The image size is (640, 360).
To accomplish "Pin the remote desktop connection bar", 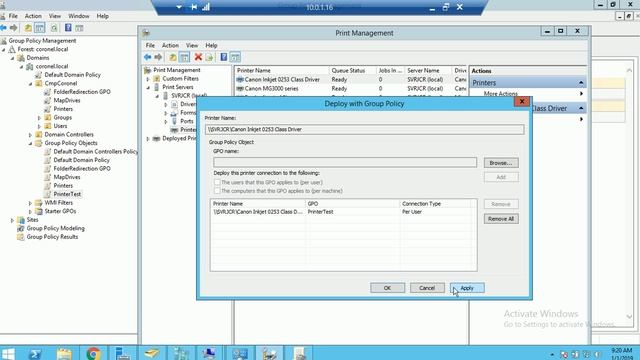I will (x=194, y=7).
